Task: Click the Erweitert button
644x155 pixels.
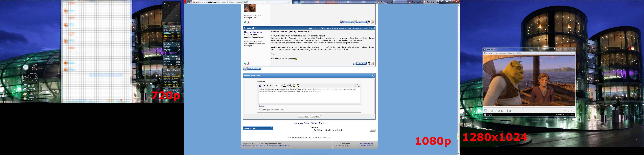Action: pyautogui.click(x=315, y=117)
